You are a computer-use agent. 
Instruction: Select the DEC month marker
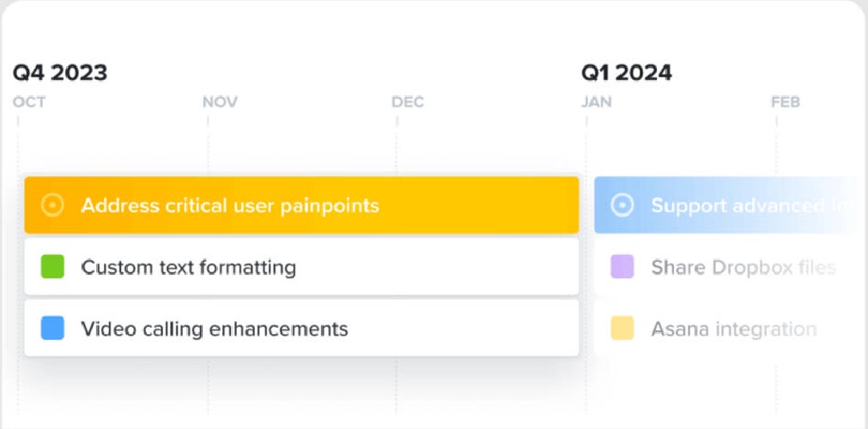(x=408, y=102)
